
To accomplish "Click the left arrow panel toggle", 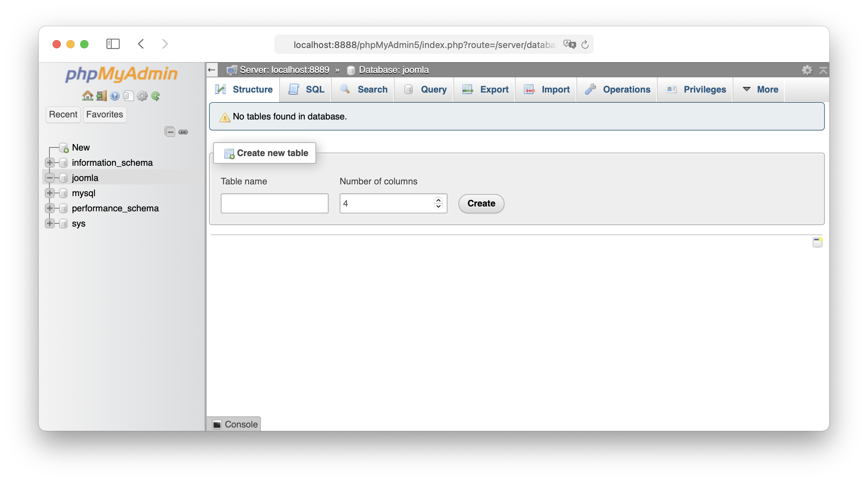I will (211, 70).
